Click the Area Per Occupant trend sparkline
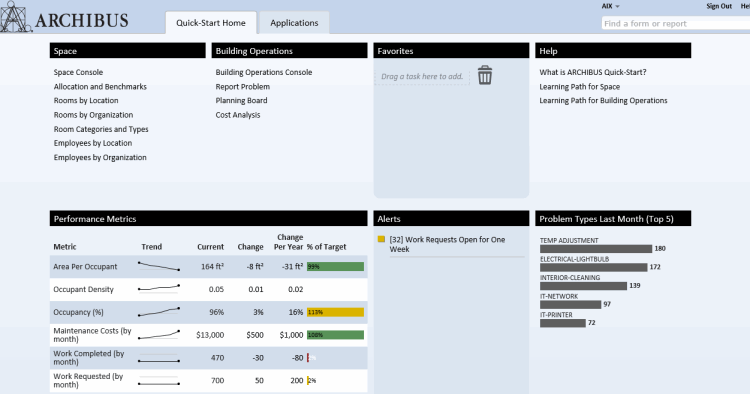Viewport: 750px width, 394px height. [159, 266]
